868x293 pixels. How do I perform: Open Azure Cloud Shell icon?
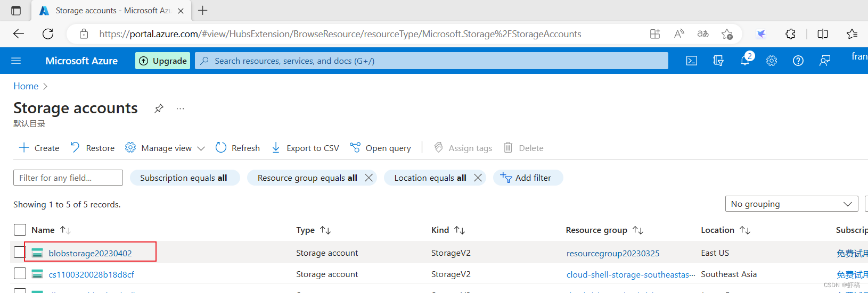692,61
